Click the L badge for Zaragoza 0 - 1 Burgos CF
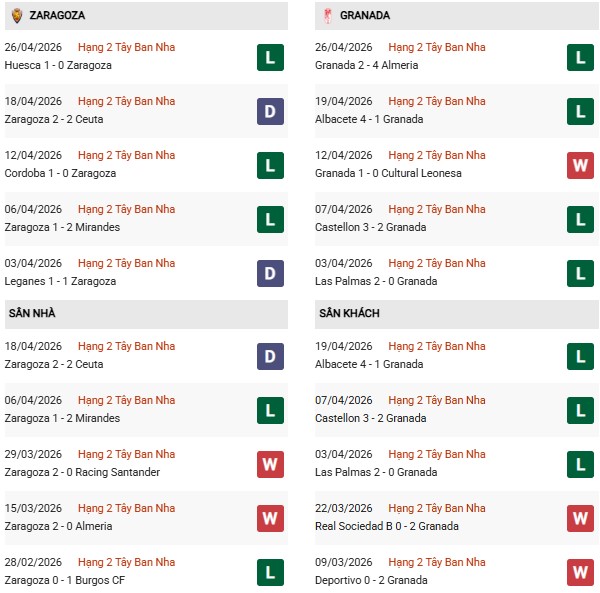The image size is (600, 593). pyautogui.click(x=269, y=572)
